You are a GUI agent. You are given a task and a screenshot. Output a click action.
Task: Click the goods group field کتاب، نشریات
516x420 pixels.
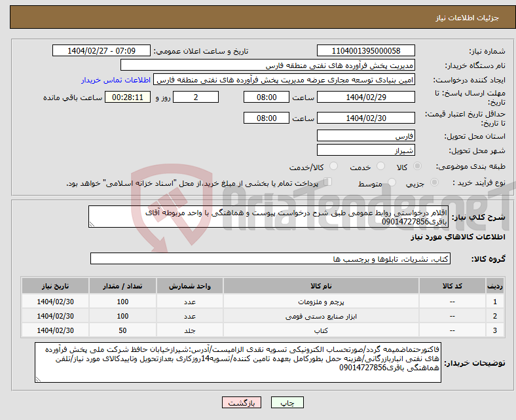270,259
